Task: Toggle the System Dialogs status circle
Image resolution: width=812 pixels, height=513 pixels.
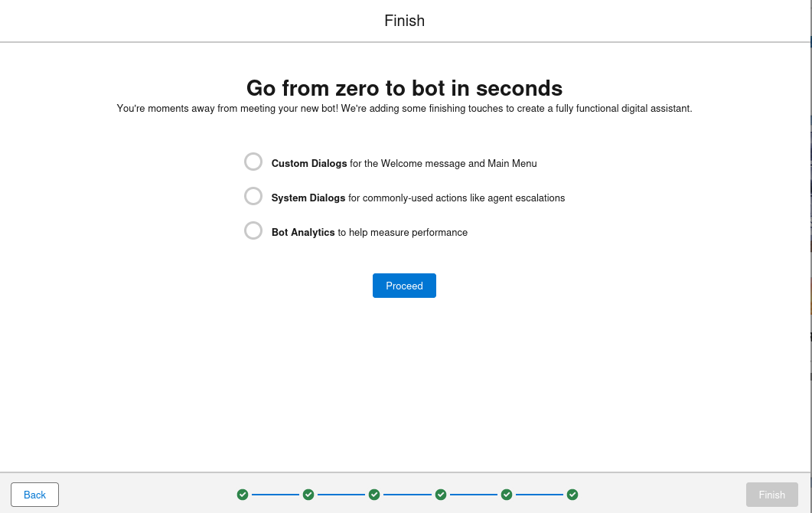Action: tap(253, 196)
